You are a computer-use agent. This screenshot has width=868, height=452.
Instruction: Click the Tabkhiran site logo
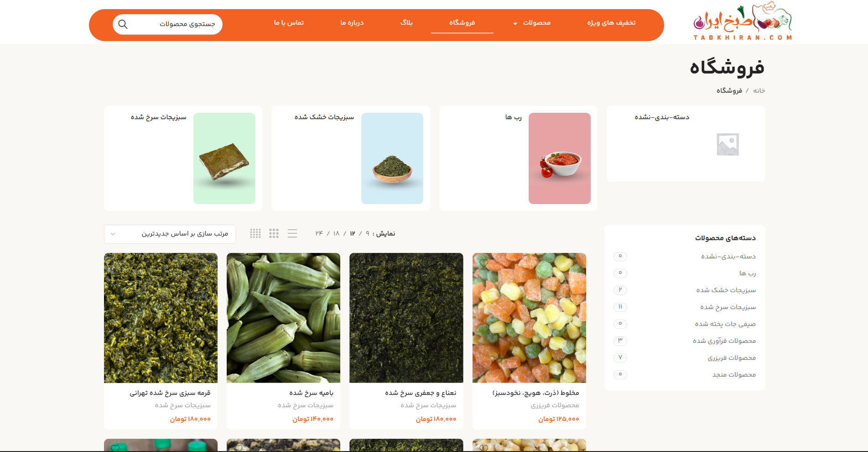pos(743,21)
